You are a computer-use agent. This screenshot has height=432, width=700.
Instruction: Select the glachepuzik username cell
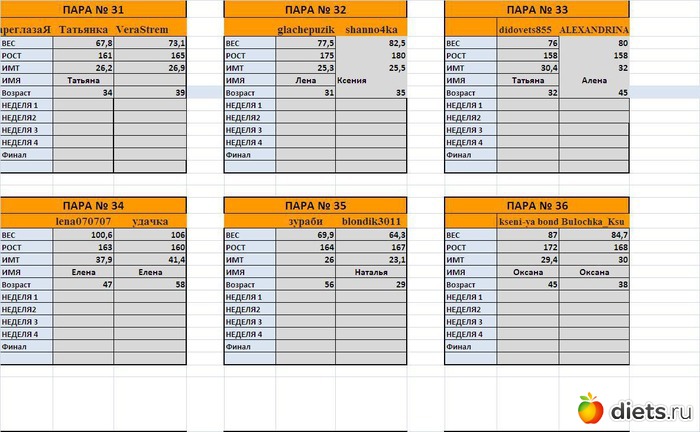click(306, 30)
